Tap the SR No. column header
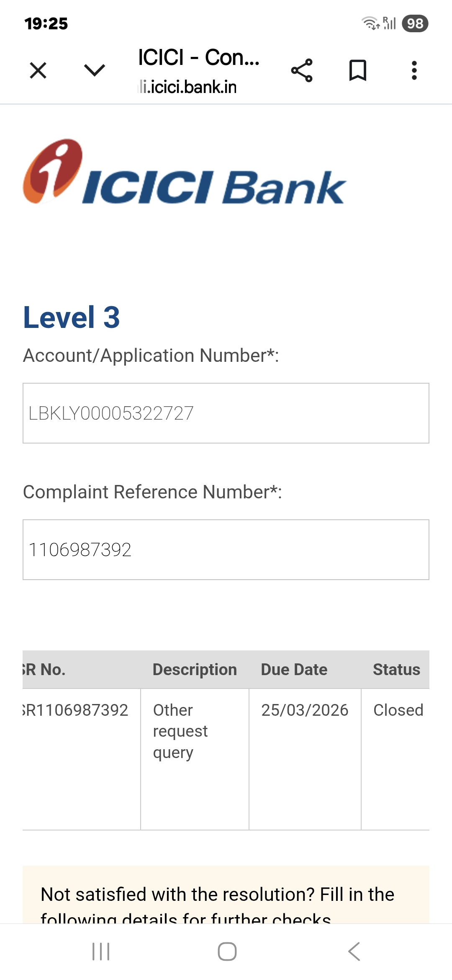 tap(44, 670)
